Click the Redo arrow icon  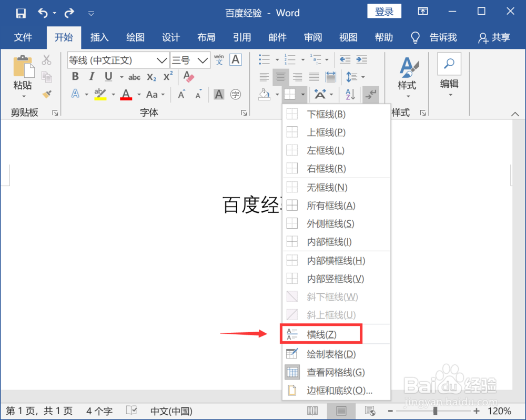point(69,13)
